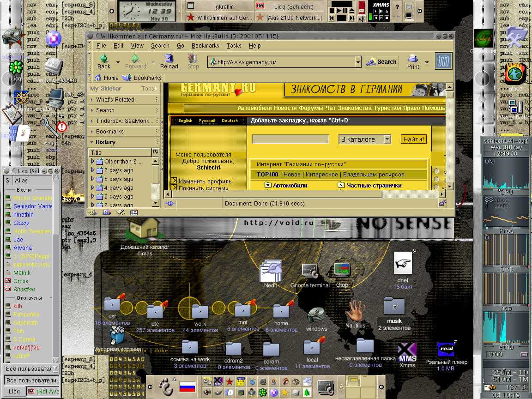Open the 'Форумы' link in the page navigation
The width and height of the screenshot is (532, 399).
(x=311, y=108)
